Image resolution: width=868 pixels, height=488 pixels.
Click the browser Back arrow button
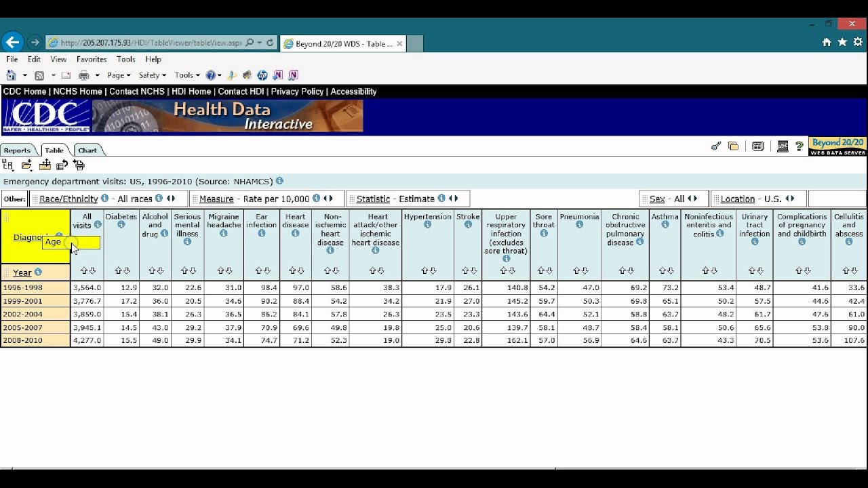(12, 43)
